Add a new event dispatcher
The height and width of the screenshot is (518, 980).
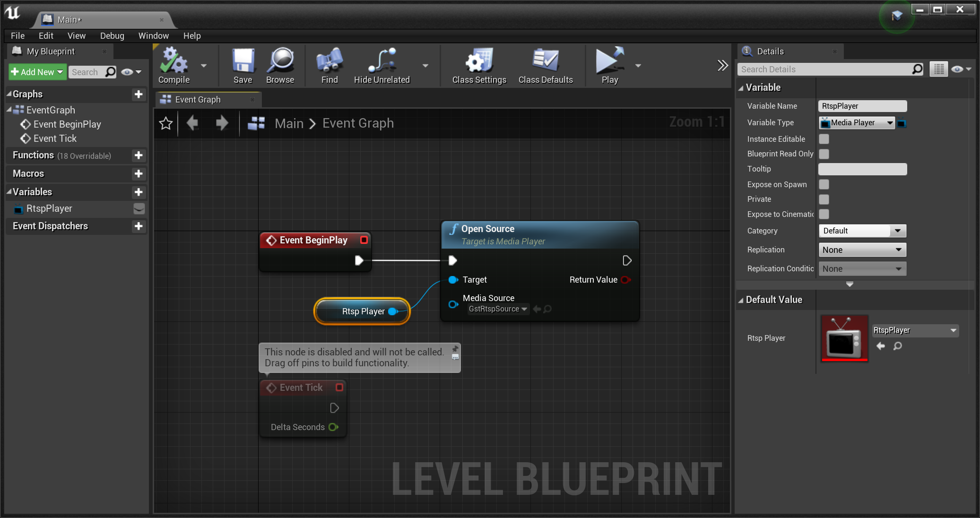(x=139, y=226)
